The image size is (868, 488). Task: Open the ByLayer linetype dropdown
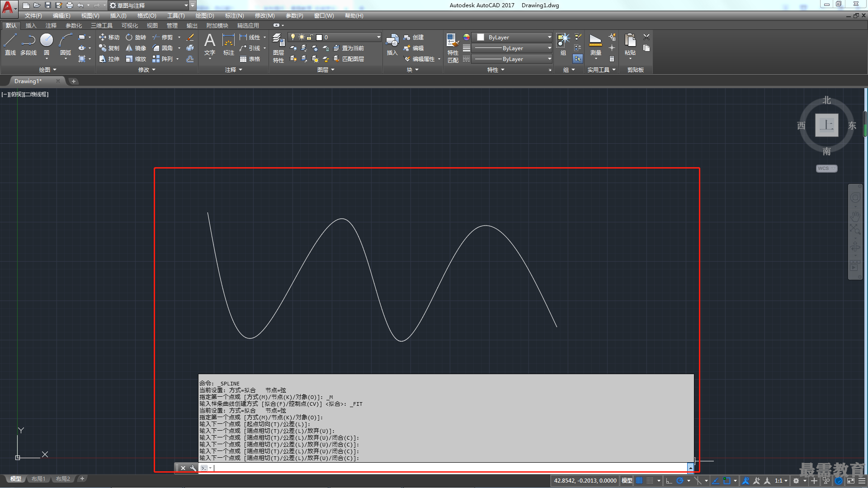click(x=513, y=59)
